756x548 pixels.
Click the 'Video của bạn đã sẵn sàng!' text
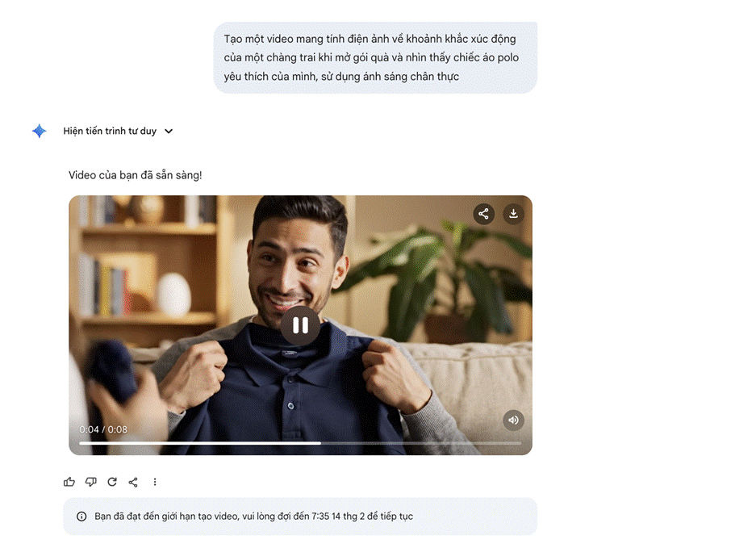point(134,174)
